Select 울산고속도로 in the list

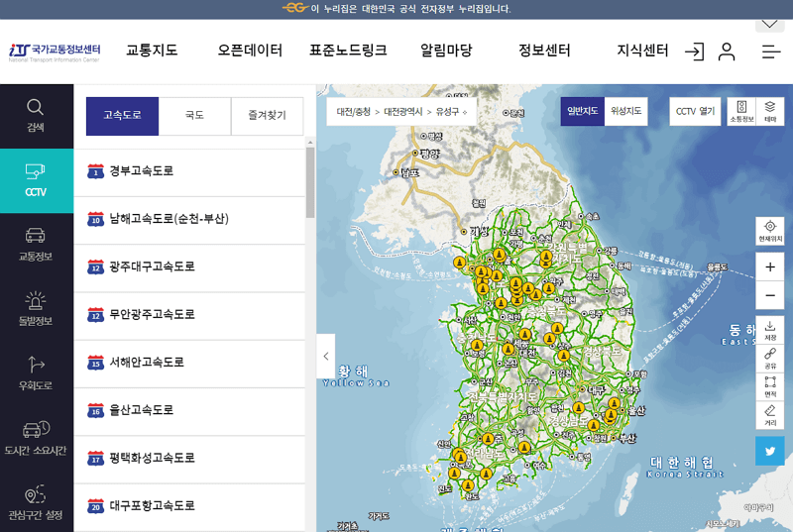click(x=189, y=411)
